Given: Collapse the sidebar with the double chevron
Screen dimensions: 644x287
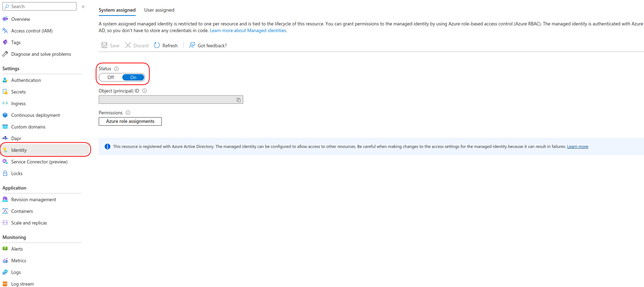Looking at the screenshot, I should (83, 7).
